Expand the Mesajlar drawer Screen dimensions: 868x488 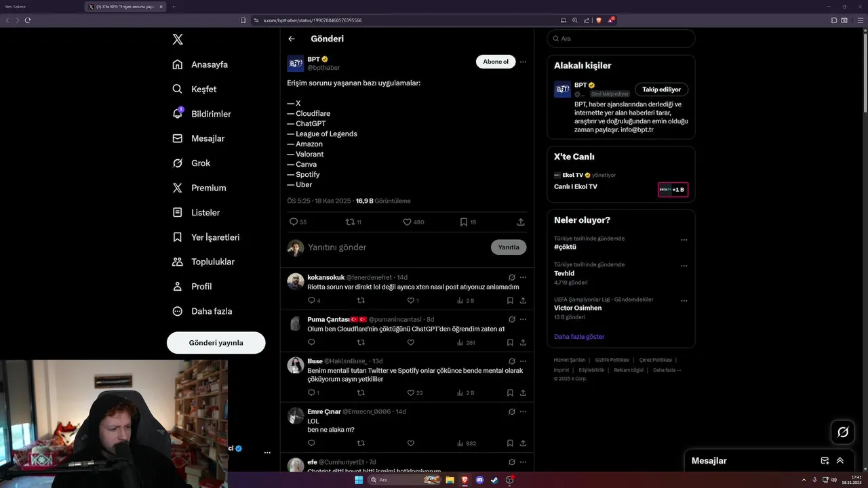840,460
